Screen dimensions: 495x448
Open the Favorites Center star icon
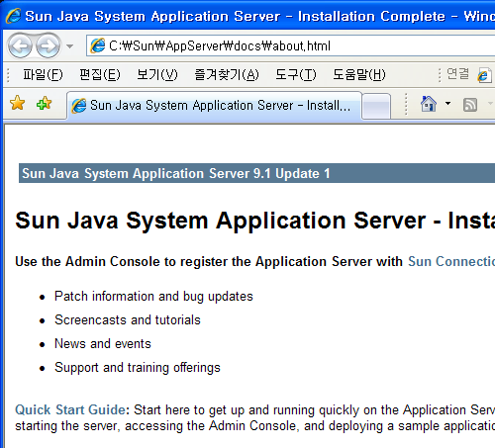17,103
